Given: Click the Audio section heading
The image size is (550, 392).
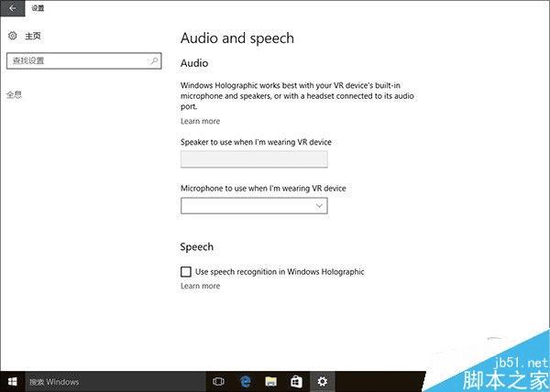Looking at the screenshot, I should pyautogui.click(x=194, y=63).
